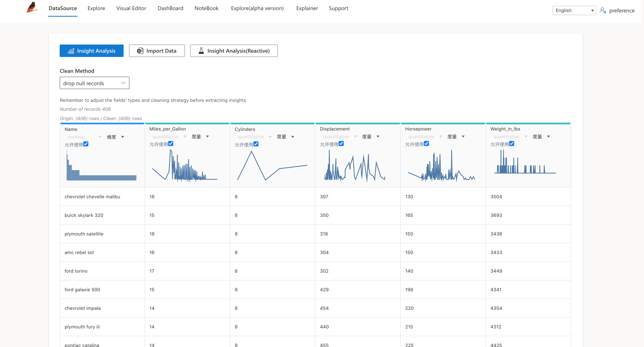Screen dimensions: 644x347
Task: Toggle the Miles_per_Gallon 允许使用 checkbox
Action: pyautogui.click(x=171, y=143)
